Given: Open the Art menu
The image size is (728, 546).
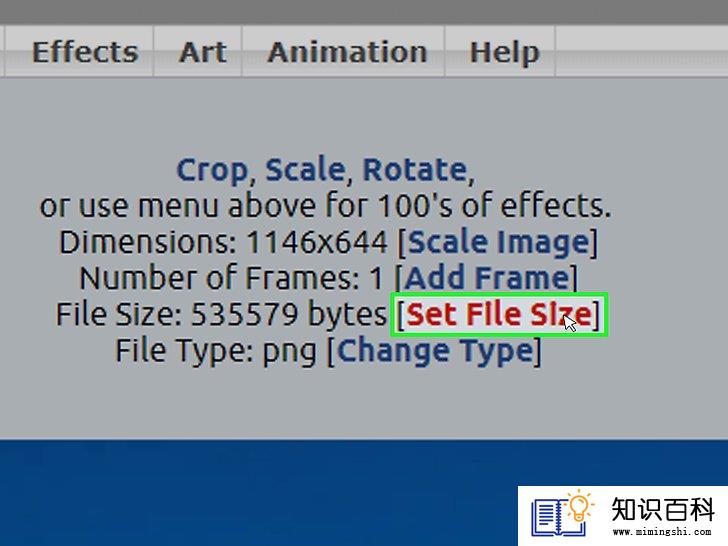Looking at the screenshot, I should pyautogui.click(x=203, y=52).
